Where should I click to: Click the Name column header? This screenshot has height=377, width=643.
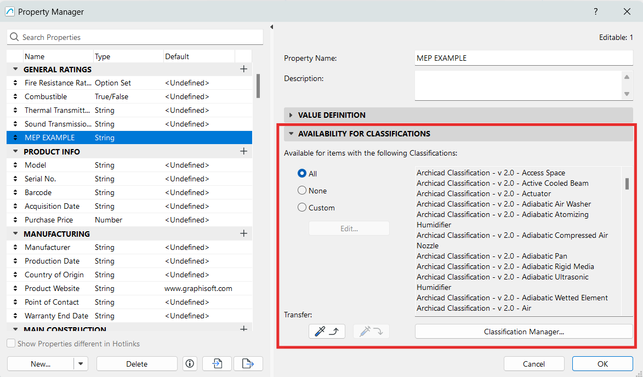click(58, 57)
